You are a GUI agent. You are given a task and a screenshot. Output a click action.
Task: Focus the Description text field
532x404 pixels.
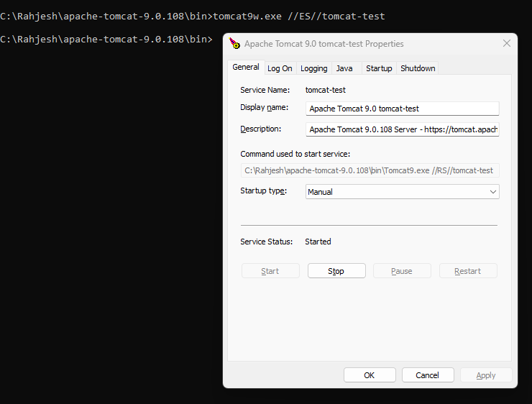tap(402, 129)
